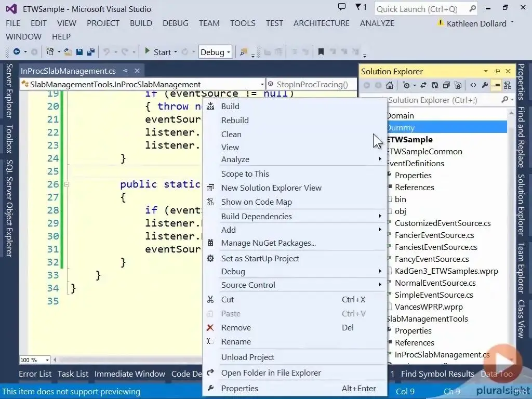532x399 pixels.
Task: Open the Kathleen Dollard account dropdown
Action: (512, 22)
